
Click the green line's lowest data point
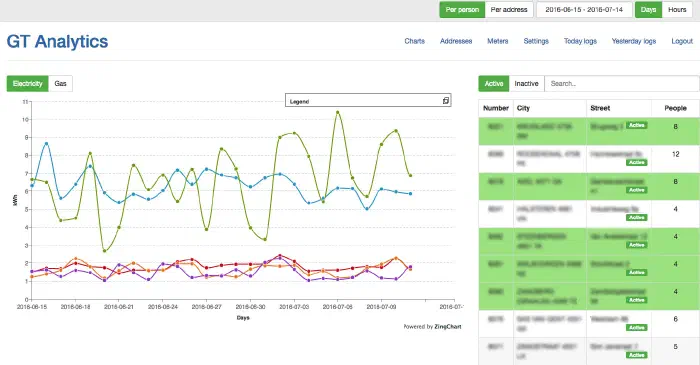pos(104,251)
